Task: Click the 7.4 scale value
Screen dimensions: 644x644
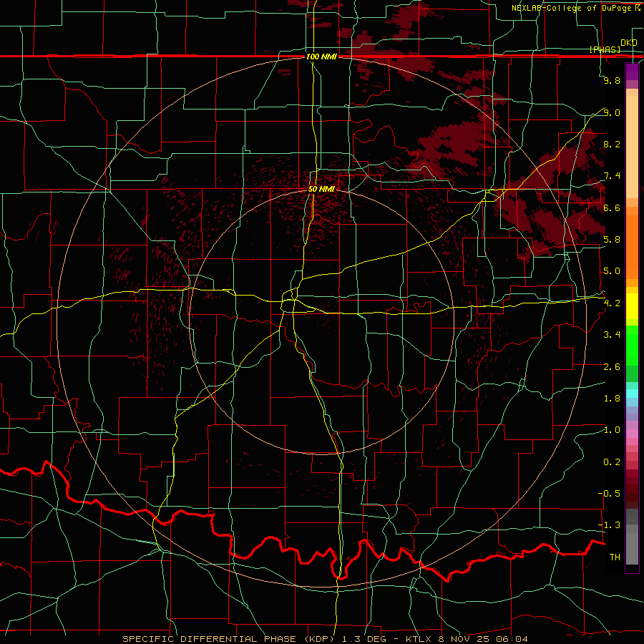Action: (x=612, y=176)
